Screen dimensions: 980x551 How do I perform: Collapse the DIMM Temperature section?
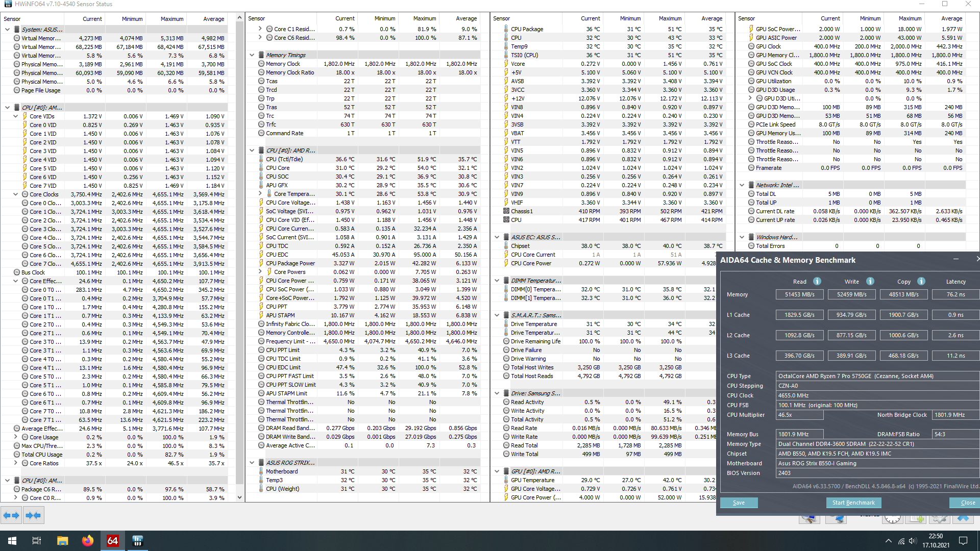(x=497, y=281)
